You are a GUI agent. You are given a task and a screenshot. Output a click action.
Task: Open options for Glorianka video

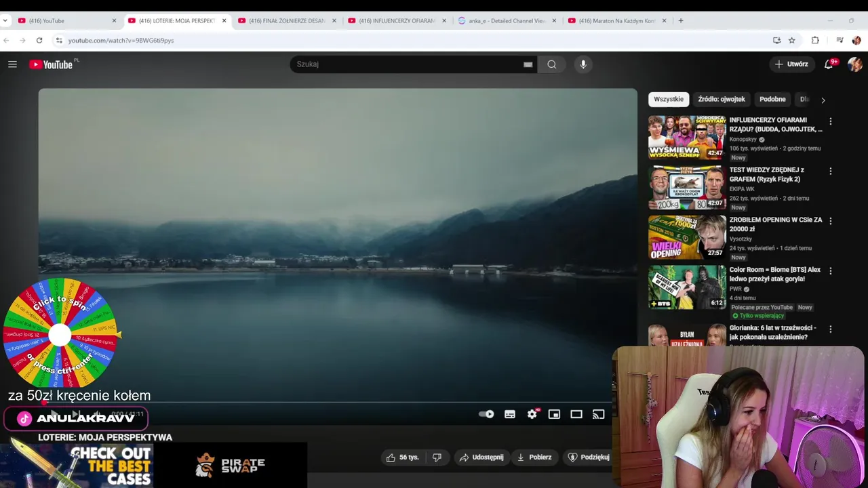(x=831, y=329)
